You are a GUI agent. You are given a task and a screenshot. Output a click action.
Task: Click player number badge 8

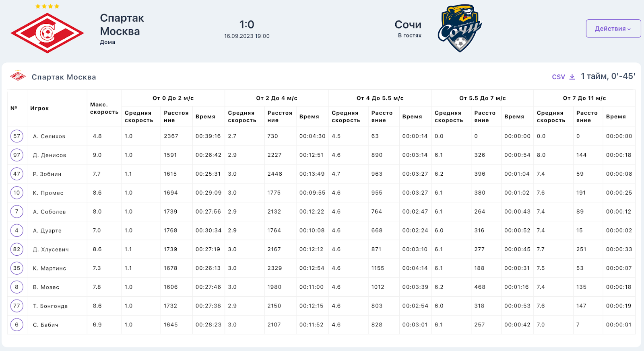coord(17,287)
